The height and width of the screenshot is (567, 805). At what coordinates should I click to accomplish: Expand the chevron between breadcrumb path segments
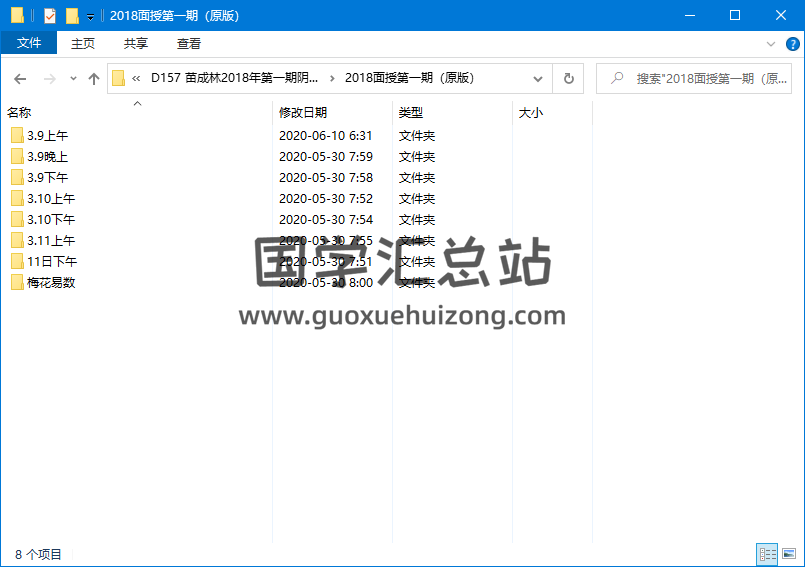332,78
